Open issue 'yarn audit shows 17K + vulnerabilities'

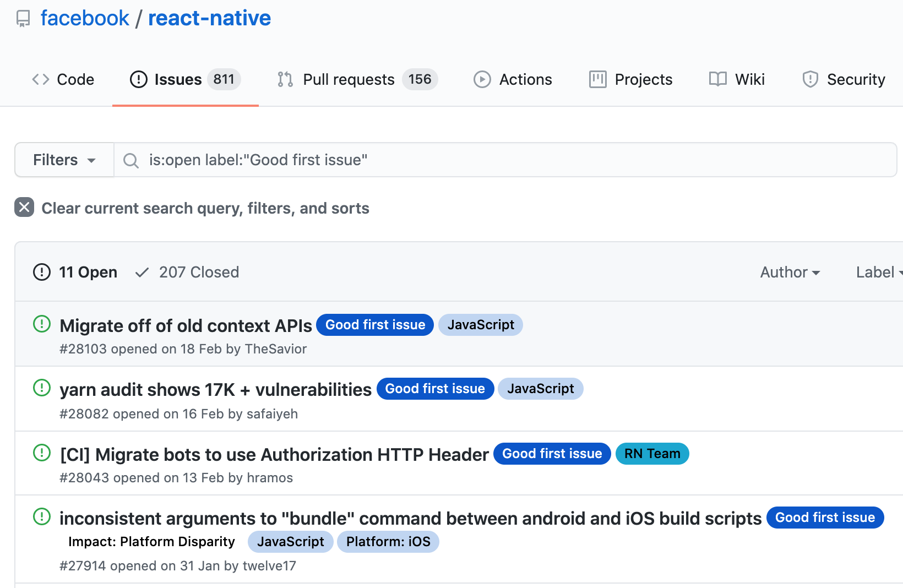pyautogui.click(x=215, y=390)
